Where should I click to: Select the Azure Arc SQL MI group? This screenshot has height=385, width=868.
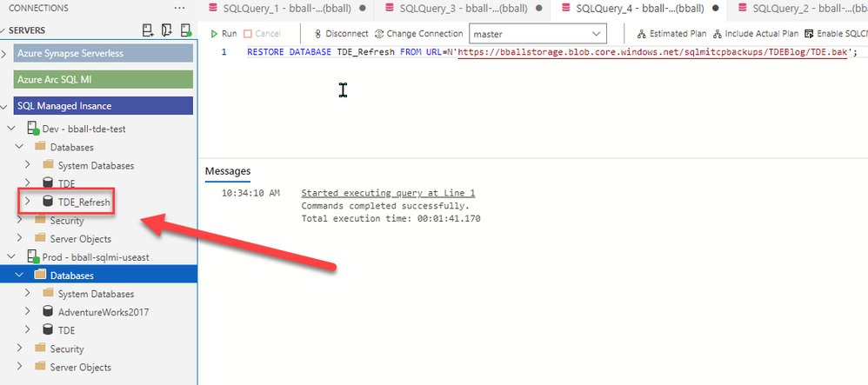tap(103, 79)
